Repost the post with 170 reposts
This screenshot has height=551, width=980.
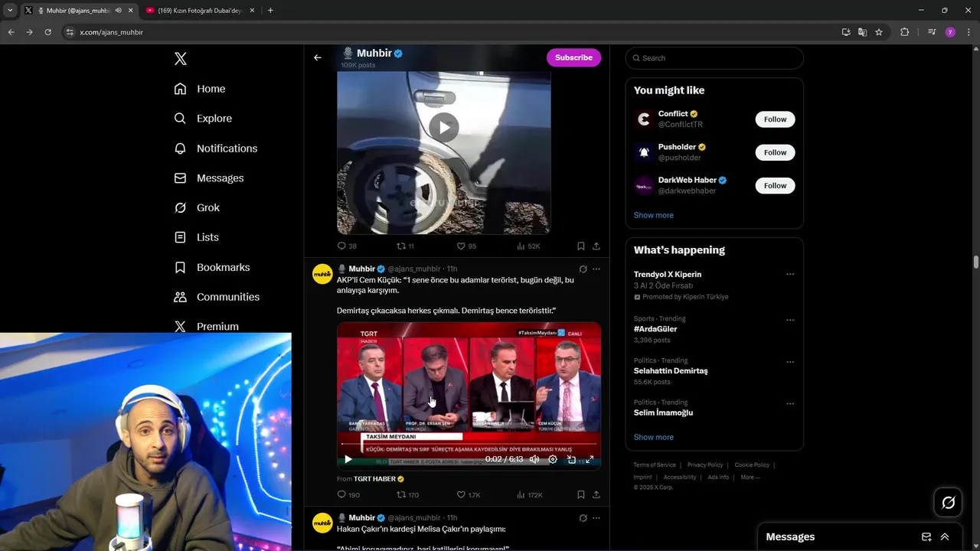point(407,495)
